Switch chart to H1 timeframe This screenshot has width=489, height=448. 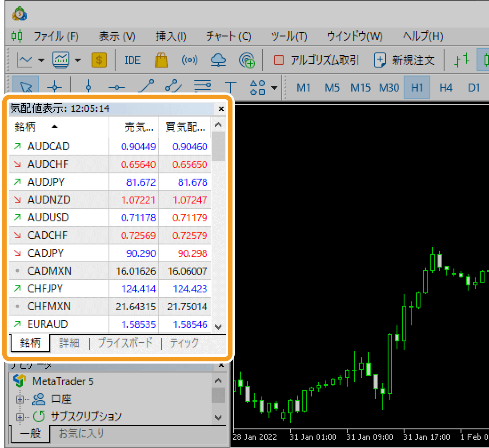[x=417, y=87]
